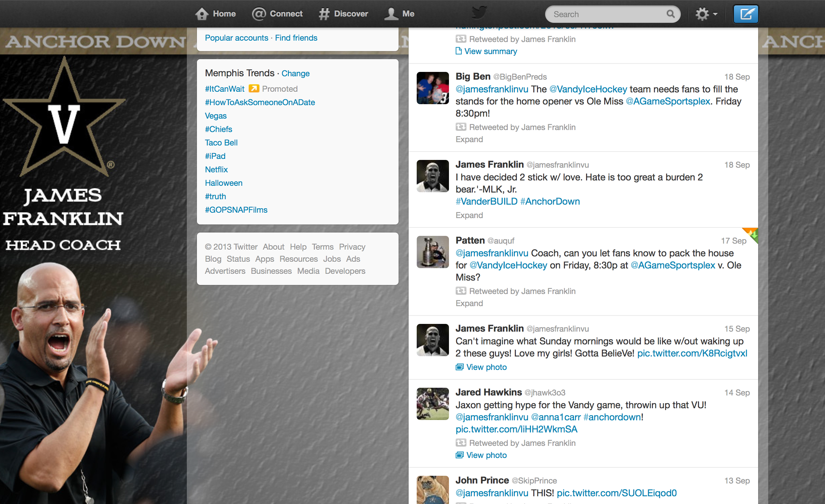Click photo icon under James Franklin 15 Sep tweet
Screen dimensions: 825x504
[459, 367]
